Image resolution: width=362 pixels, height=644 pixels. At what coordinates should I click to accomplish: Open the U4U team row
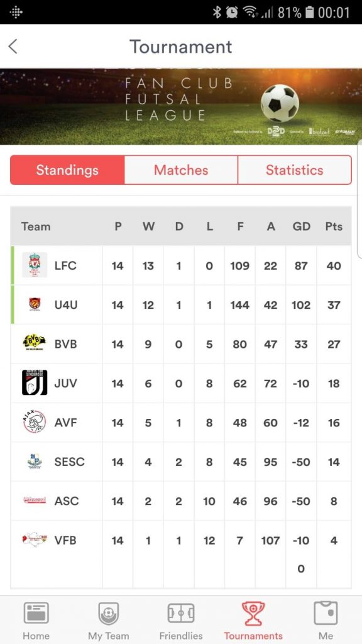tap(181, 305)
